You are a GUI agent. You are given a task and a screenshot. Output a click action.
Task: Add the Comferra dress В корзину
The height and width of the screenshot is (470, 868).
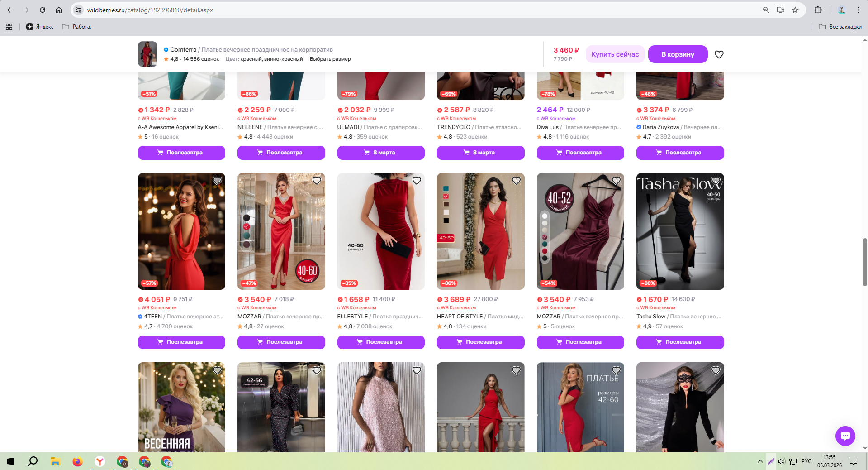[x=678, y=54]
